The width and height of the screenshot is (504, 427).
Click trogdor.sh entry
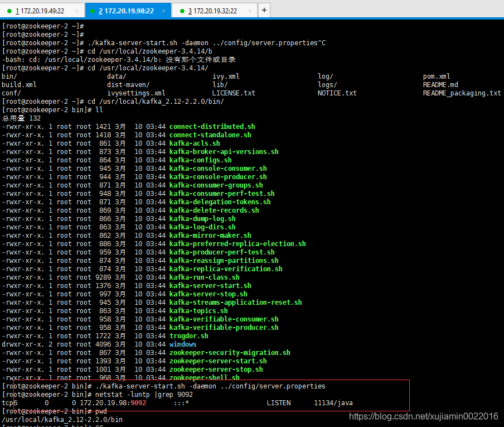click(x=189, y=335)
